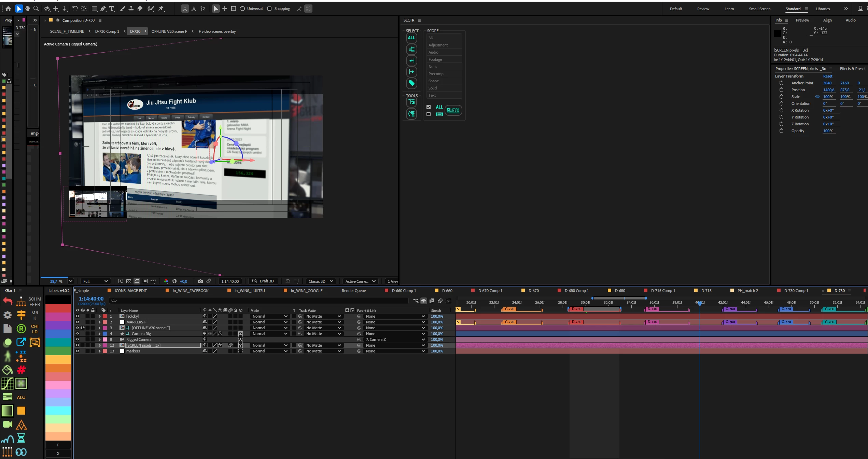Click the cyan color swatch in Labels
The image size is (868, 459).
(58, 410)
